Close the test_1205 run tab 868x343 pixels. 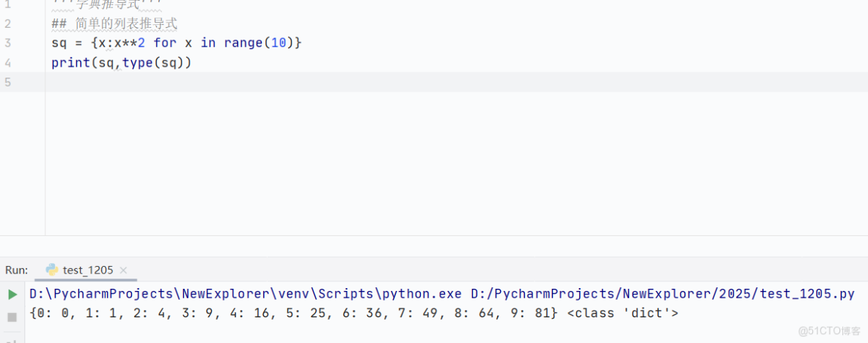(123, 270)
